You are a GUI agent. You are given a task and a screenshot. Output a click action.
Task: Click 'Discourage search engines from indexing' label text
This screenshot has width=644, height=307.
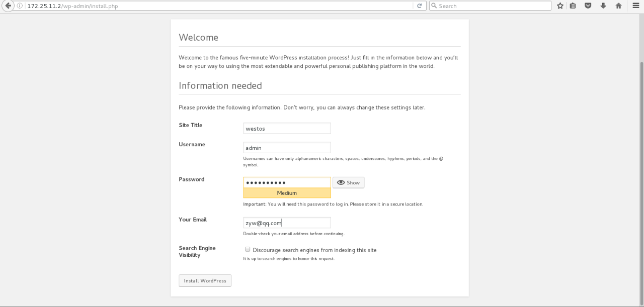tap(314, 250)
